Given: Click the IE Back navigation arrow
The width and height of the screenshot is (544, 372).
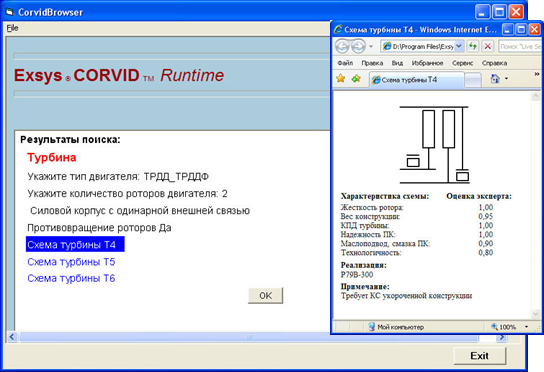Looking at the screenshot, I should pos(342,46).
